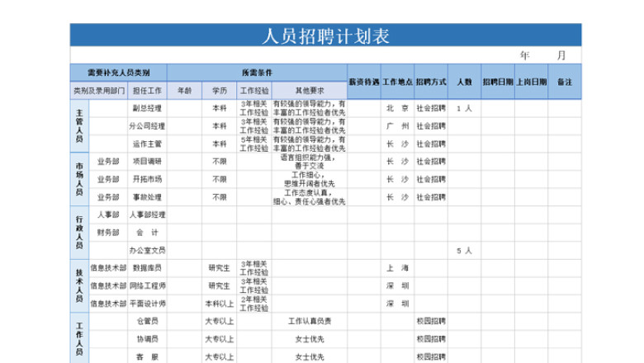Select the 工作地点 column header
The width and height of the screenshot is (644, 363).
click(397, 82)
